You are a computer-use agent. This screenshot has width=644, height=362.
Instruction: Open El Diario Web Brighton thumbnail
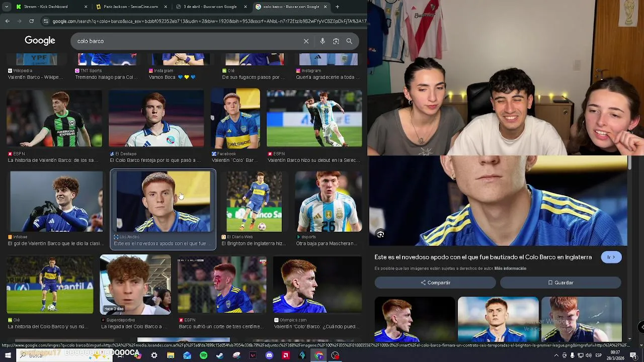(x=254, y=202)
